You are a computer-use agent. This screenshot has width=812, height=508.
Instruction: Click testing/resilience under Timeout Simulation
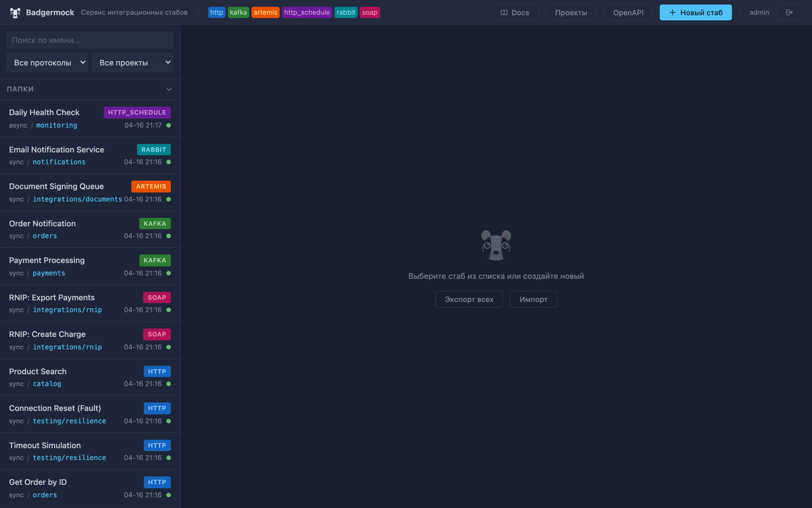[x=69, y=457]
